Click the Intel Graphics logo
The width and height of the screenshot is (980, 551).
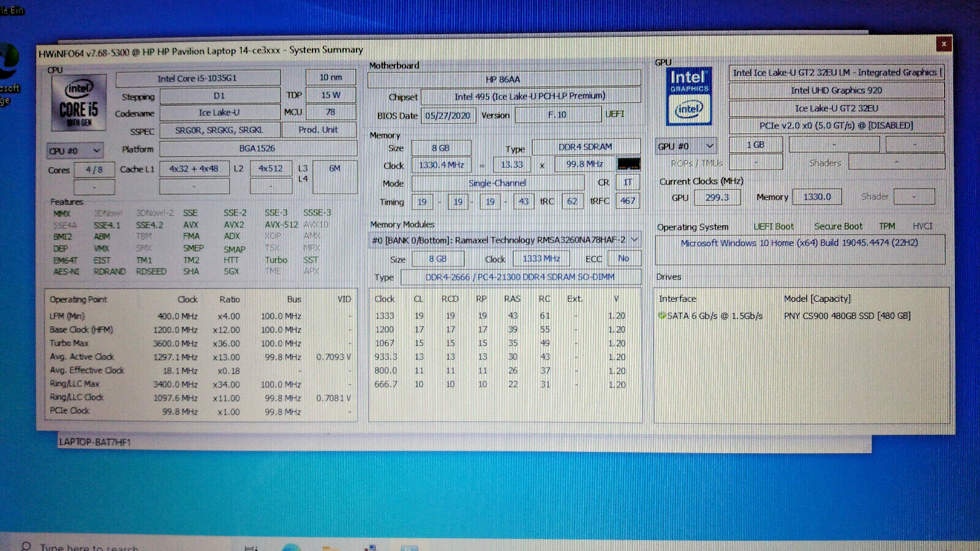tap(688, 96)
